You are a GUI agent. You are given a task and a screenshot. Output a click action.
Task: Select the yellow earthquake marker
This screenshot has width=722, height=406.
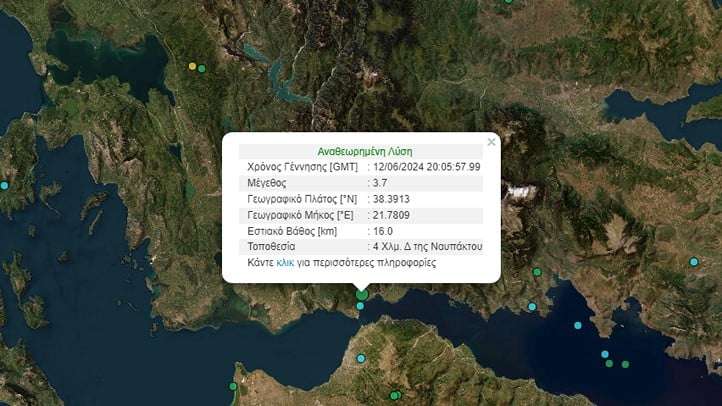(192, 67)
